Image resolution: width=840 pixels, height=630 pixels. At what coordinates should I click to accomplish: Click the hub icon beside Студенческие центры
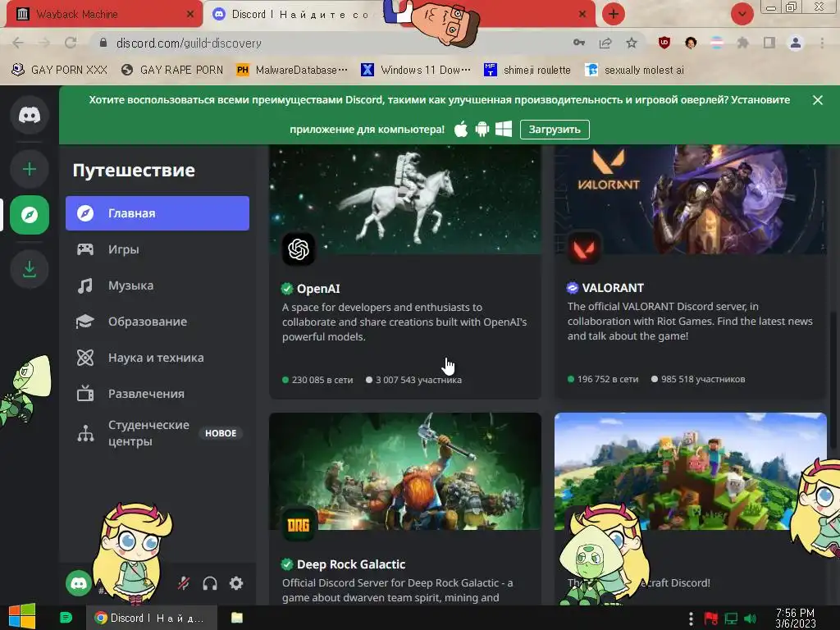(x=85, y=433)
